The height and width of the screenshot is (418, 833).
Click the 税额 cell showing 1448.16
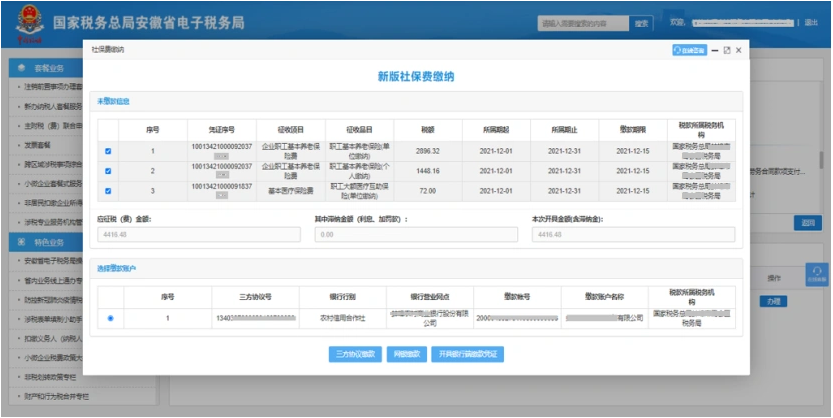tap(428, 171)
